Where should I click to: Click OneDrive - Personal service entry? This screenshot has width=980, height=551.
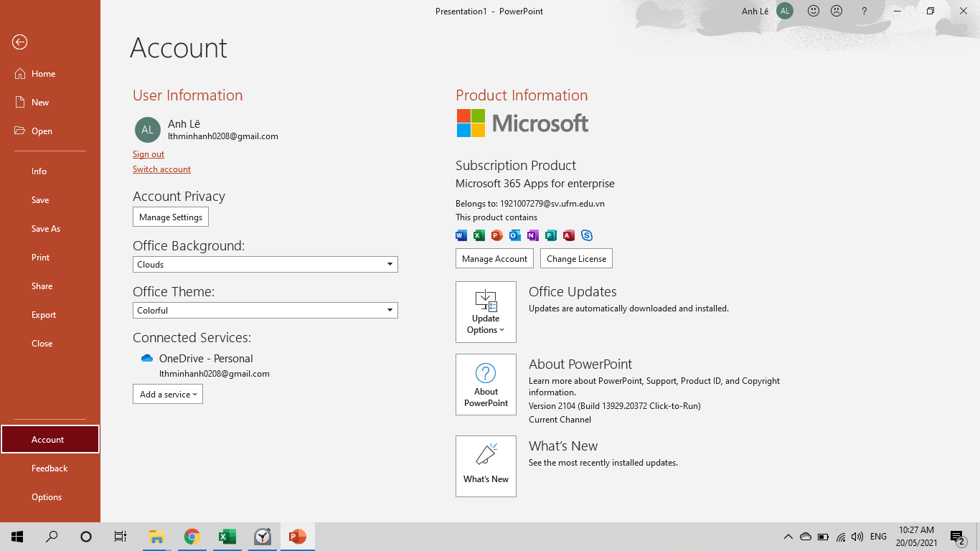206,359
